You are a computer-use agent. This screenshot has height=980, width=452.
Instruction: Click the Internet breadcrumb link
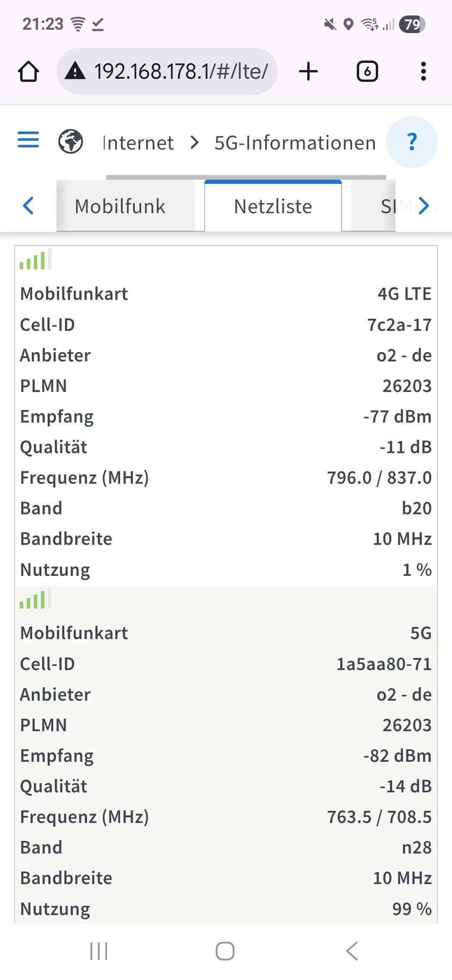pyautogui.click(x=138, y=143)
